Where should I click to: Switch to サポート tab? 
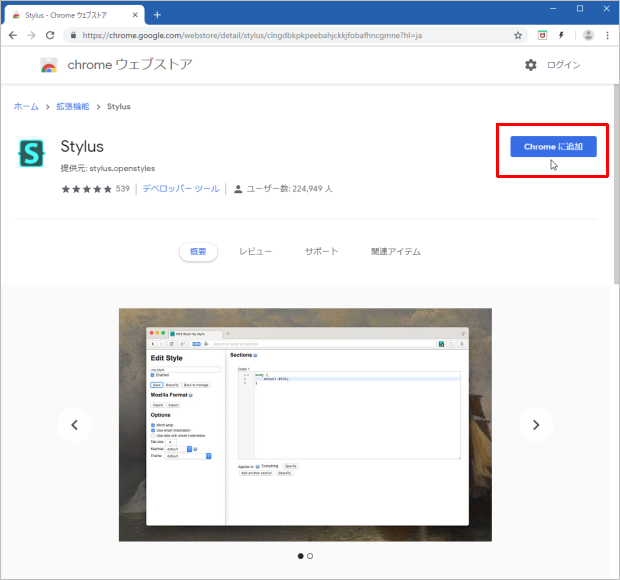(321, 251)
